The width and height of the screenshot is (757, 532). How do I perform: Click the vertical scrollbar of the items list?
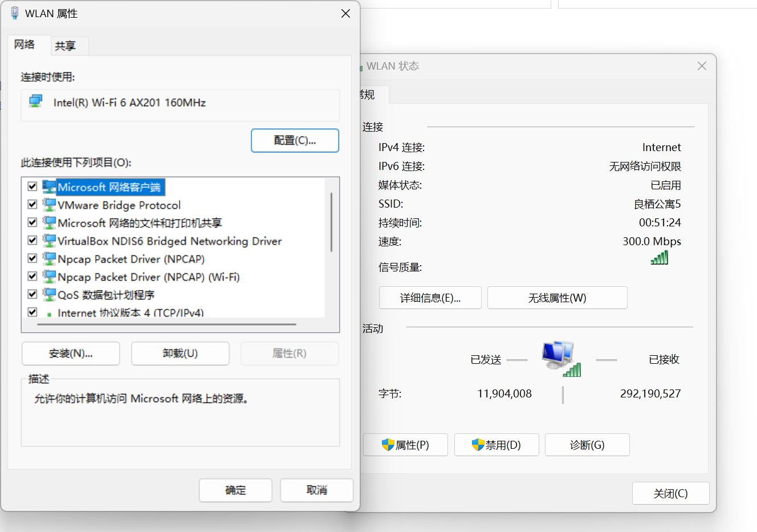[331, 222]
